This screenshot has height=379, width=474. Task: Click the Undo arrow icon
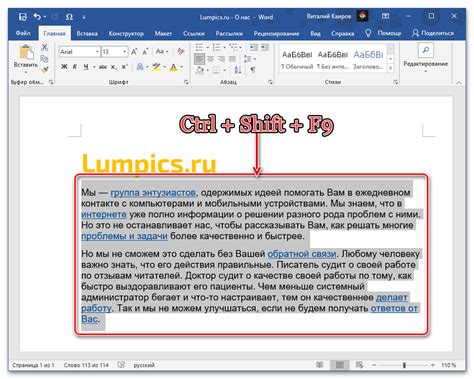pyautogui.click(x=37, y=16)
